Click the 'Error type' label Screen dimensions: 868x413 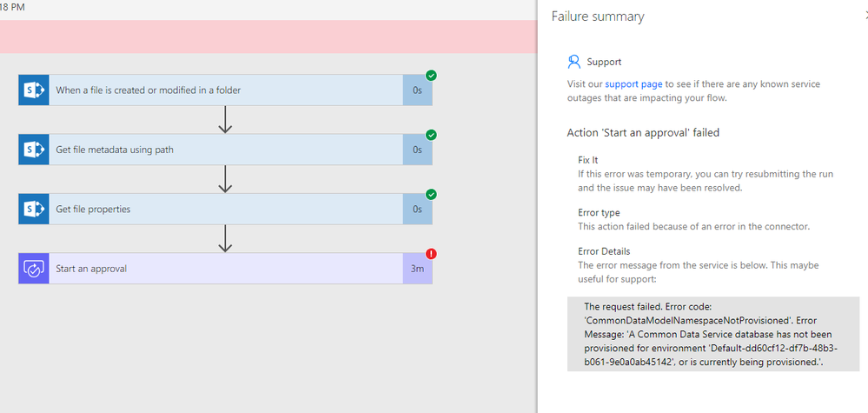599,213
